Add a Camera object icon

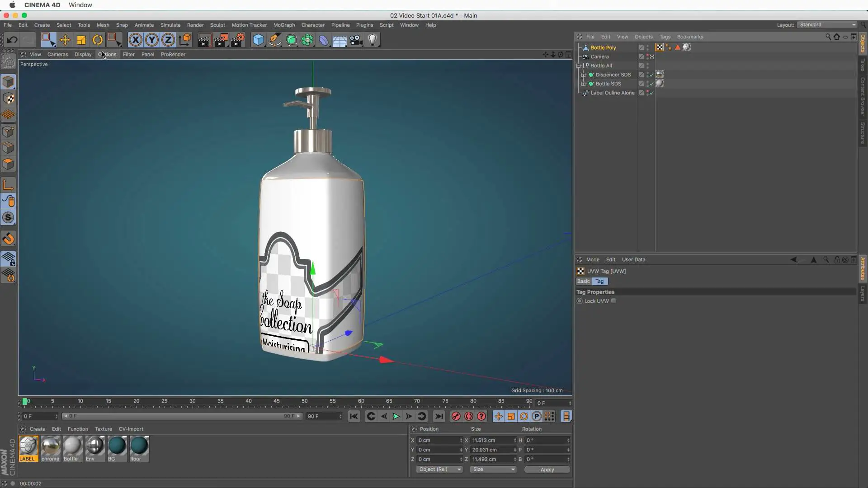click(x=356, y=40)
